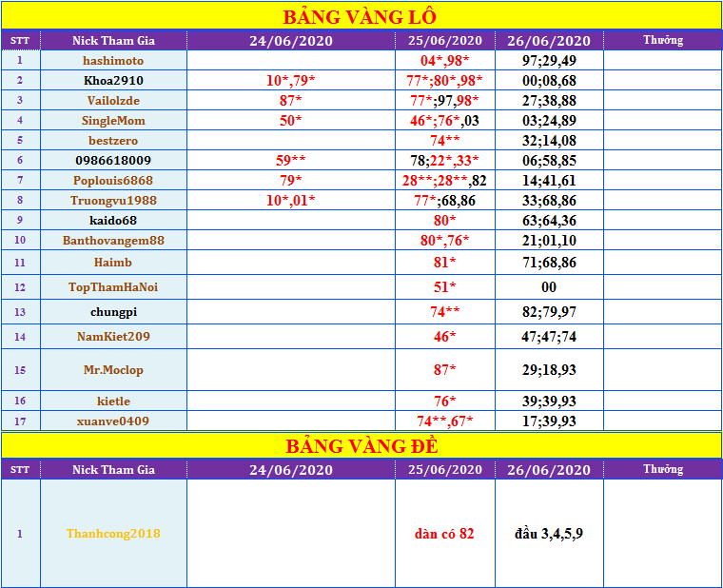Click nickname chungpi

coord(113,312)
